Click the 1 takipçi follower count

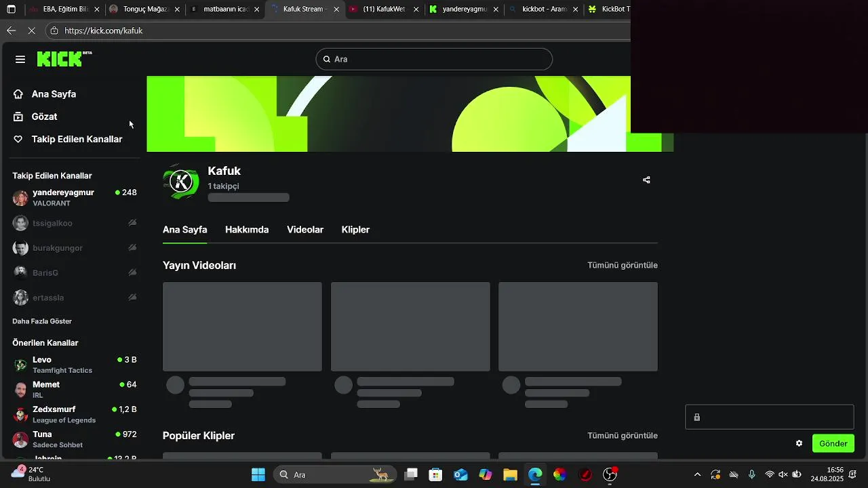coord(223,186)
